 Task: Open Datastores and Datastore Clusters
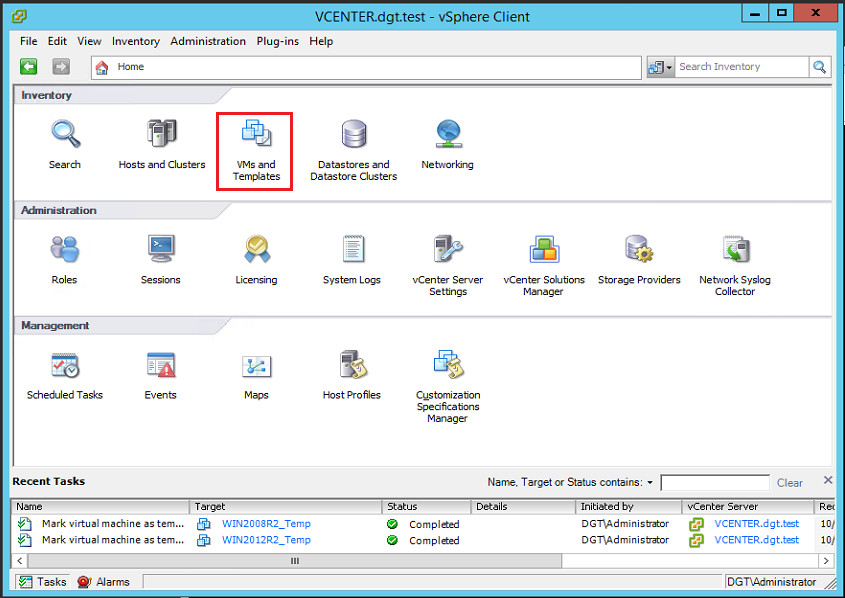click(x=354, y=134)
